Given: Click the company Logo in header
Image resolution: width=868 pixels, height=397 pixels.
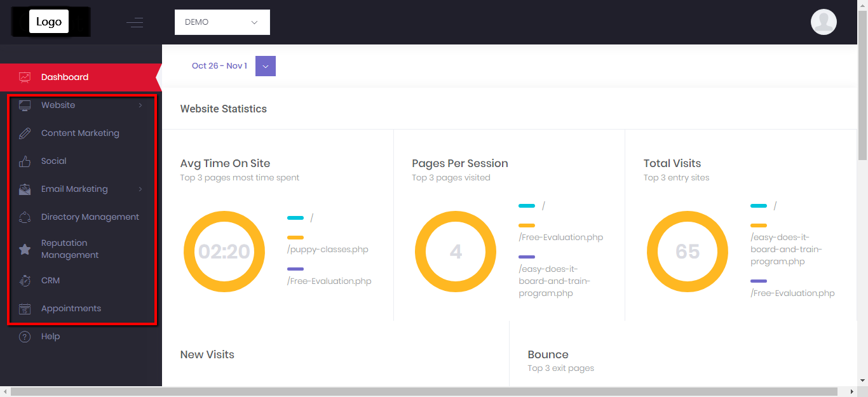Looking at the screenshot, I should pos(49,22).
